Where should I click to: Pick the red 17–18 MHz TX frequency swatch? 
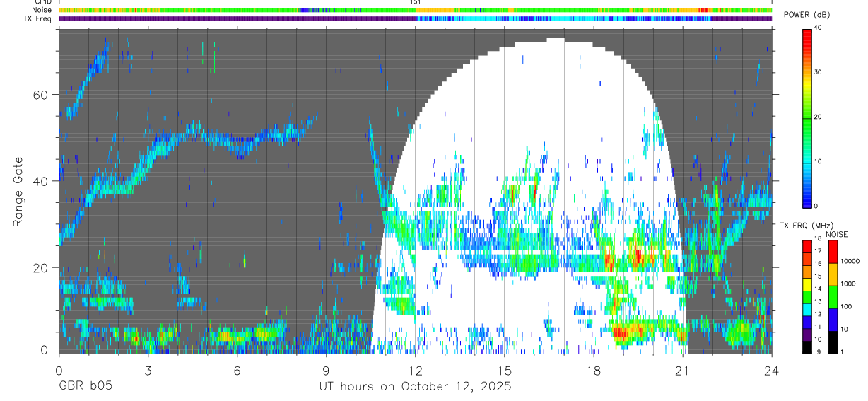click(807, 246)
